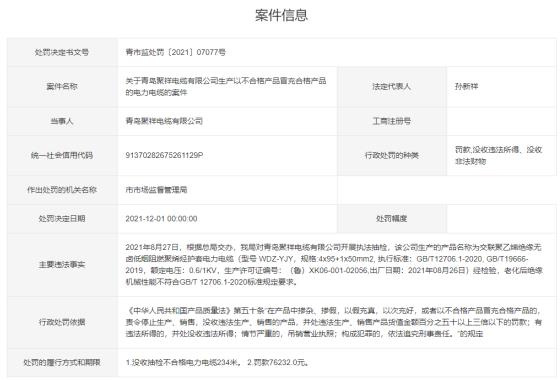Select the 作出处罚的机关名称 label cell
The height and width of the screenshot is (380, 560).
click(62, 190)
